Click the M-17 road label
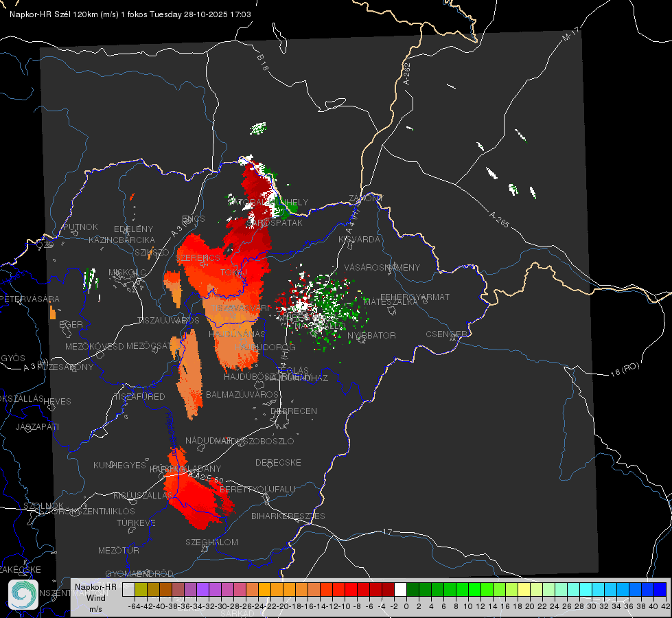 pyautogui.click(x=570, y=34)
